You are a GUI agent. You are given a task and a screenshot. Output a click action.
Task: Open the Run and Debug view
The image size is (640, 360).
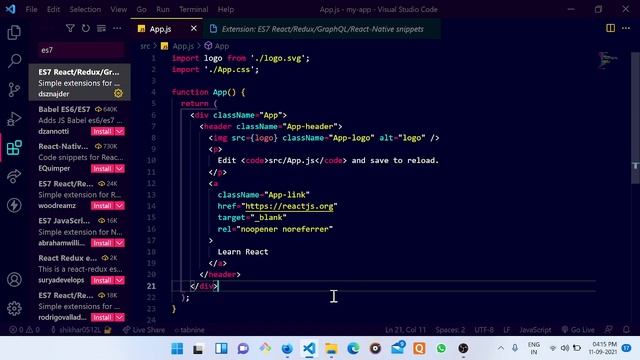[14, 119]
